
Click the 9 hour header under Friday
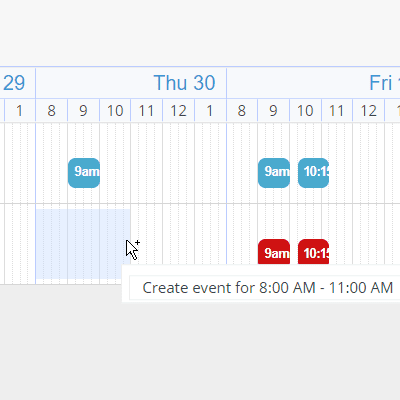tap(274, 110)
